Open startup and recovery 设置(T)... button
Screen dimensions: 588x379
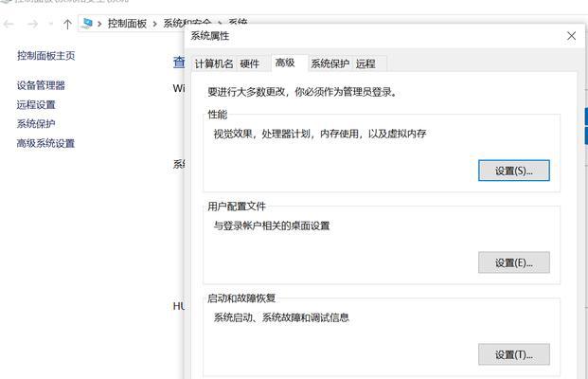pyautogui.click(x=514, y=354)
